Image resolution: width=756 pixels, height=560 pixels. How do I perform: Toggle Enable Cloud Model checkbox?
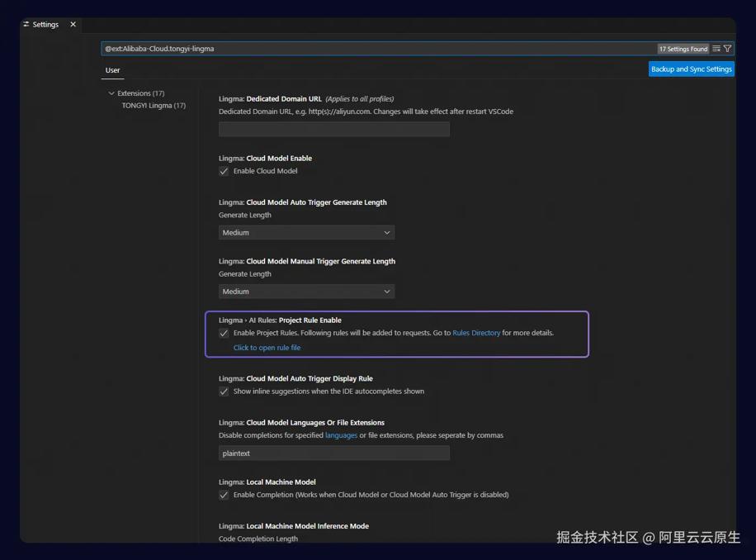pyautogui.click(x=224, y=171)
